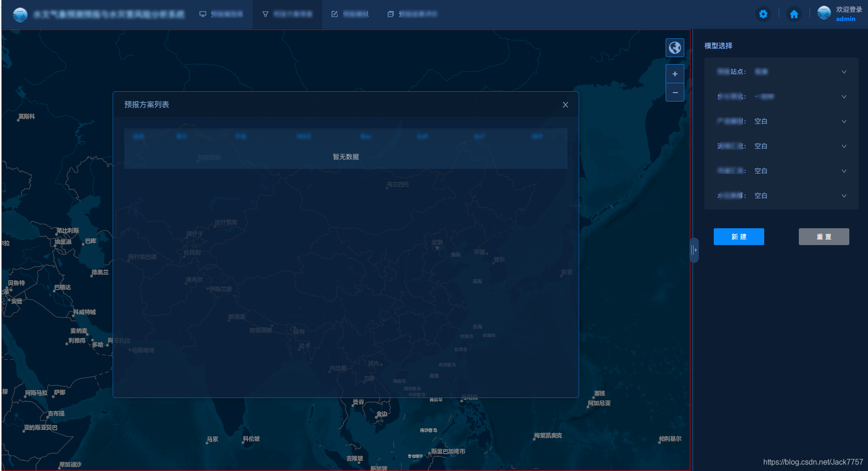Zoom in on the map
This screenshot has height=471, width=868.
coord(675,74)
